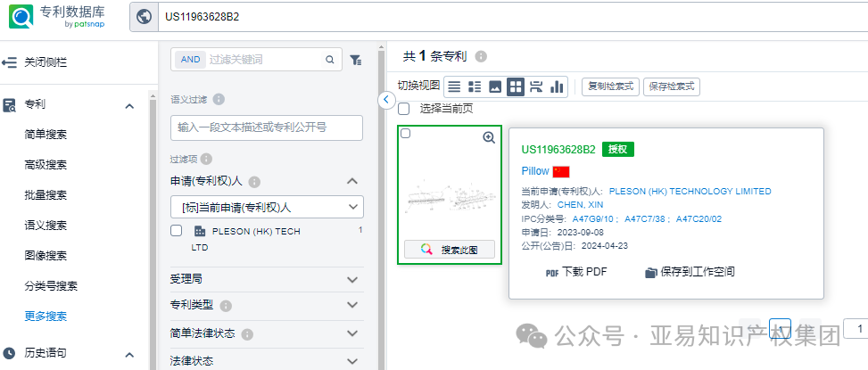868x370 pixels.
Task: Click IPC class A47C7/38 link
Action: [x=645, y=219]
